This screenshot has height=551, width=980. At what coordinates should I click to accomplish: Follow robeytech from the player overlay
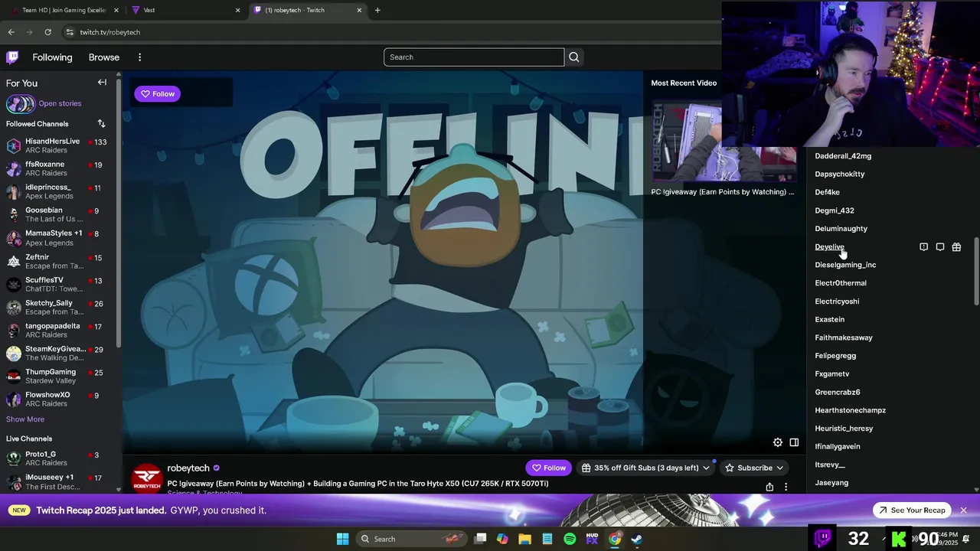[158, 94]
